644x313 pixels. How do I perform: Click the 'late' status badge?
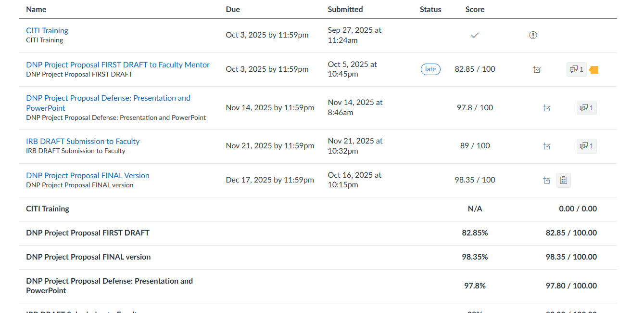coord(430,69)
